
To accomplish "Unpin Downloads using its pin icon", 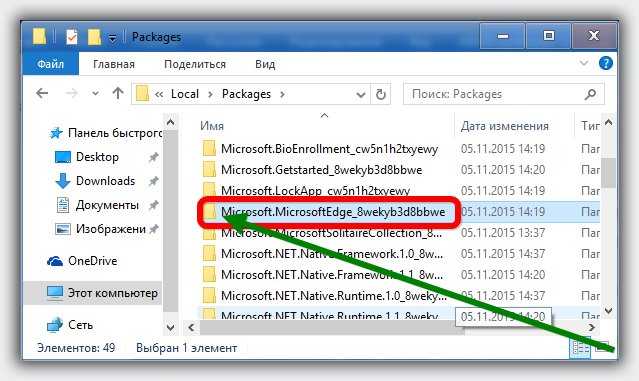I will [153, 181].
